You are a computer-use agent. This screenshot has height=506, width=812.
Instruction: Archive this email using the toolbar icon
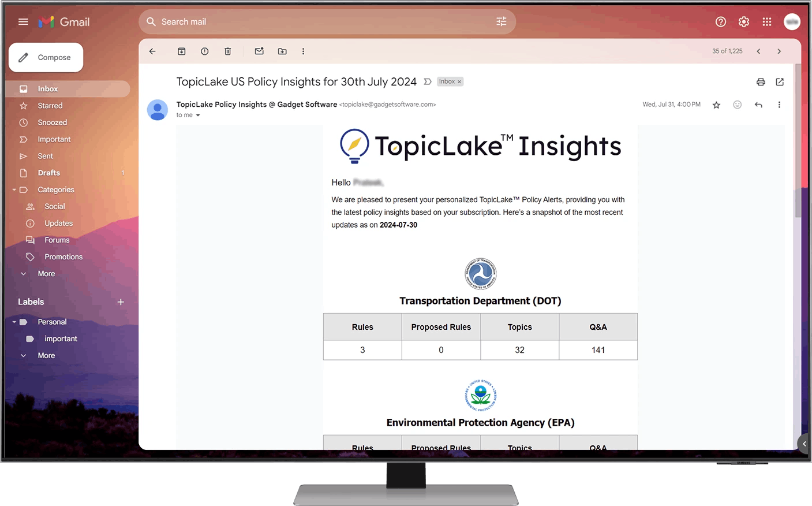point(181,51)
